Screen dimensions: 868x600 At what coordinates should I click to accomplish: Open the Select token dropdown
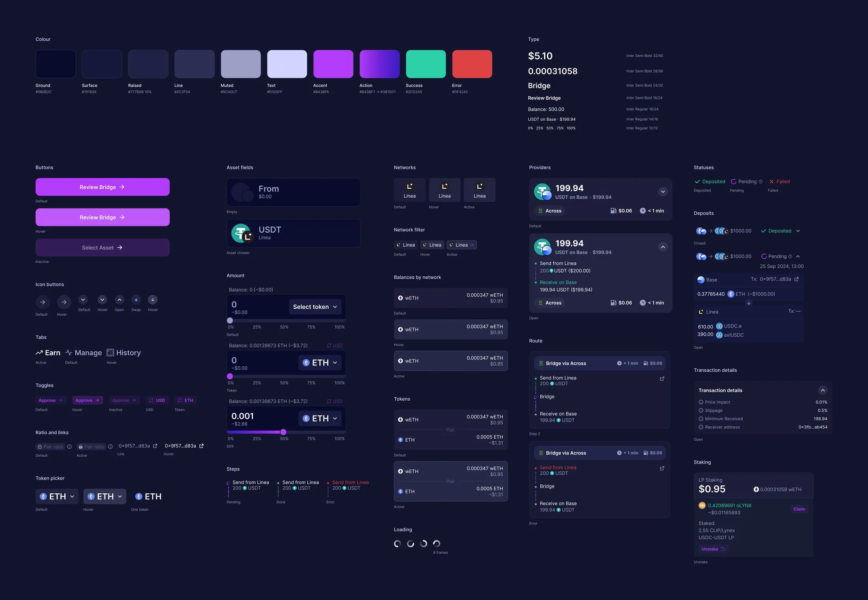(x=315, y=307)
